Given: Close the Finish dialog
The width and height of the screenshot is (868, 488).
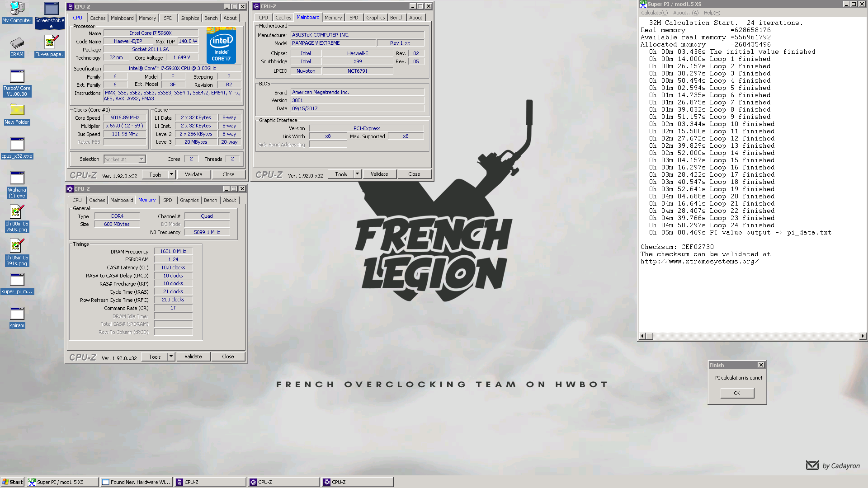Looking at the screenshot, I should point(761,365).
